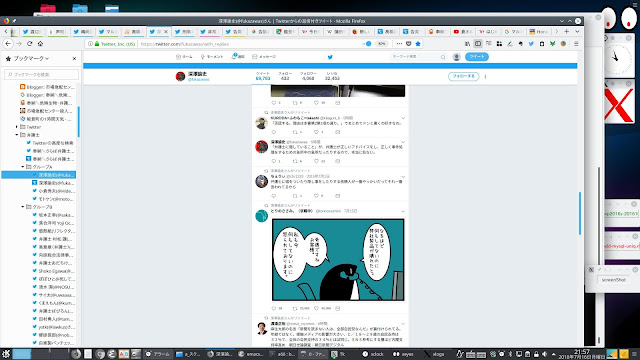Image resolution: width=640 pixels, height=360 pixels.
Task: Open xclock in the taskbar
Action: (373, 354)
